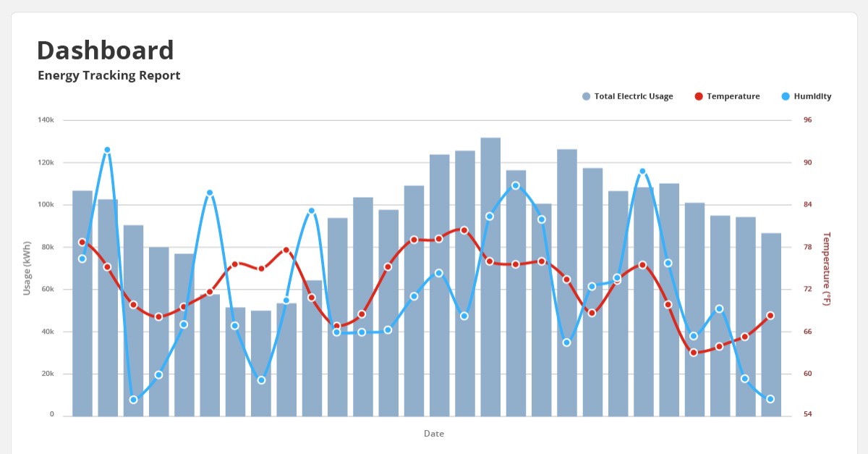The image size is (868, 454).
Task: Click the gray-blue Total Electric Usage legend dot
Action: point(587,96)
